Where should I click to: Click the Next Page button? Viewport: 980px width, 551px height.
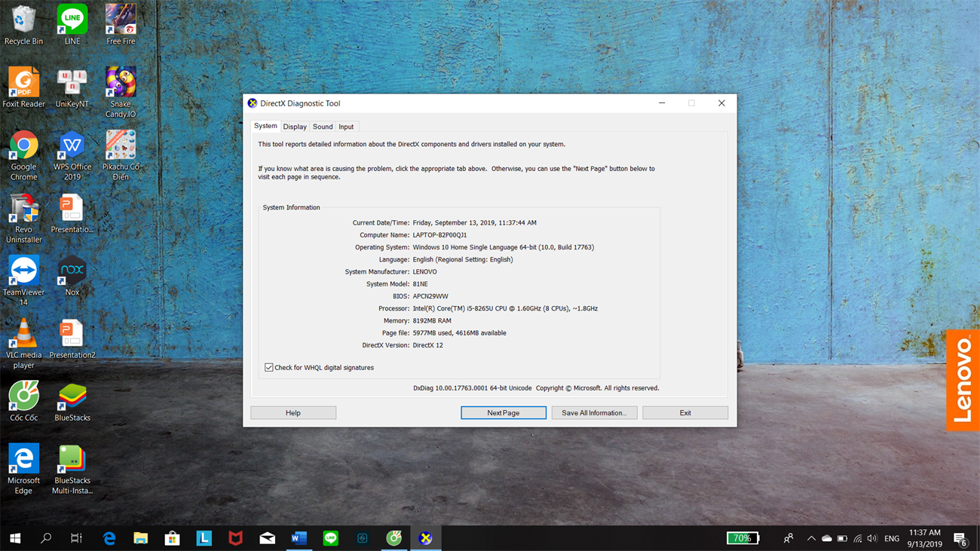[504, 412]
